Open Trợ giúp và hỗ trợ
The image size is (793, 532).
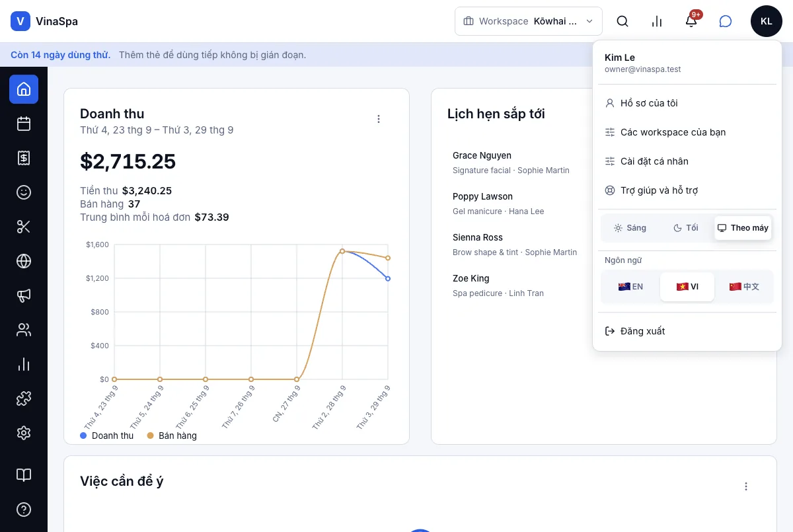687,190
